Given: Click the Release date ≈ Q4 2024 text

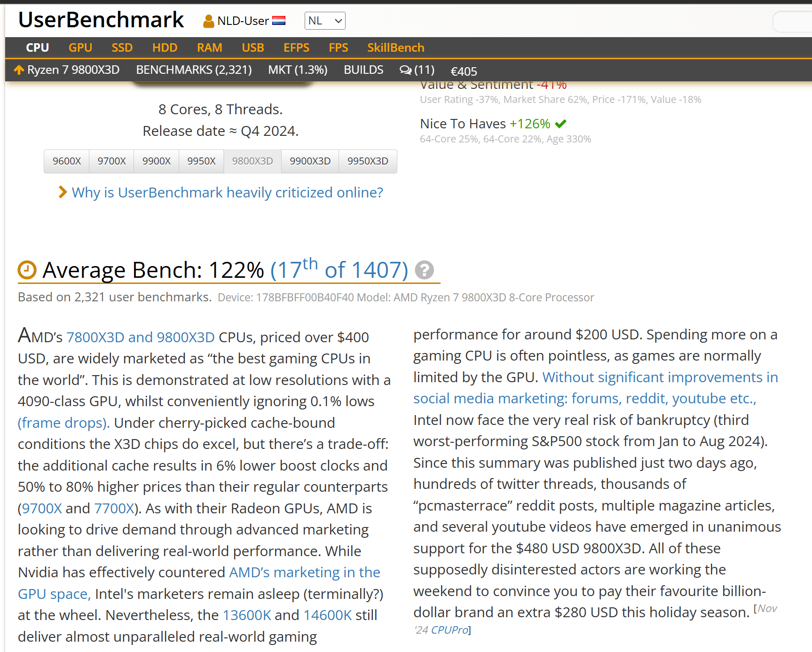Looking at the screenshot, I should (221, 131).
